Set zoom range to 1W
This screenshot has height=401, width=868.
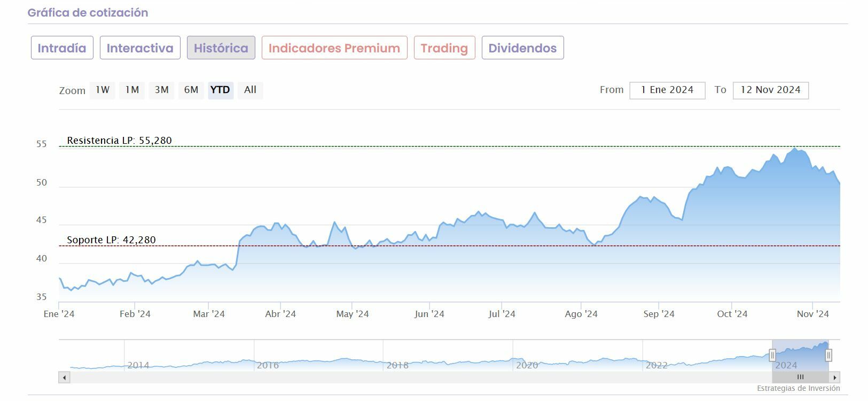tap(103, 90)
